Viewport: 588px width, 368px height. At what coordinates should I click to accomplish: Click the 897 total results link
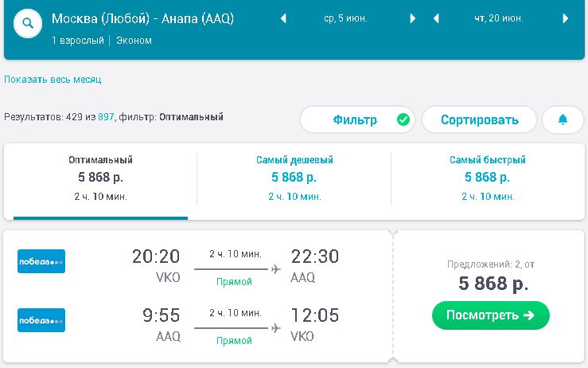point(106,117)
